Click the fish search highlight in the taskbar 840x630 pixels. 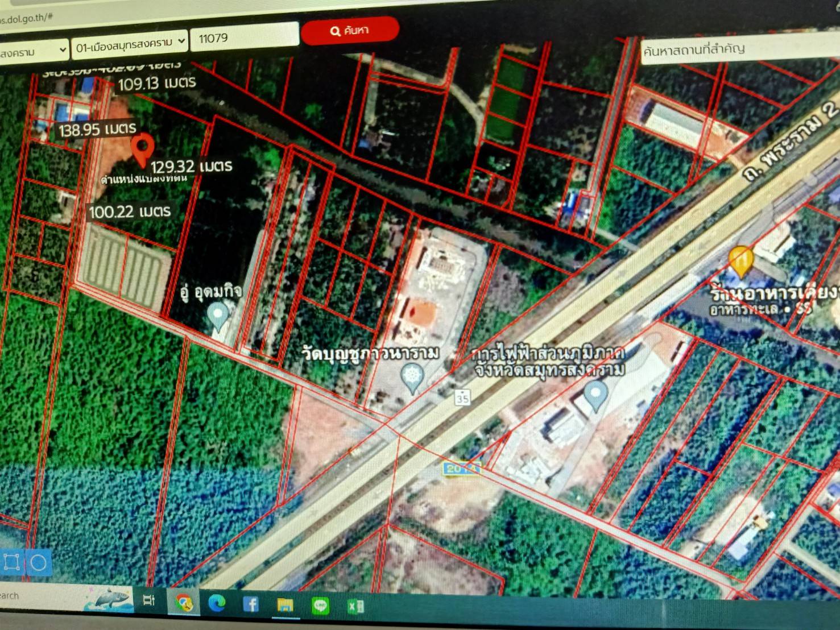[x=109, y=599]
